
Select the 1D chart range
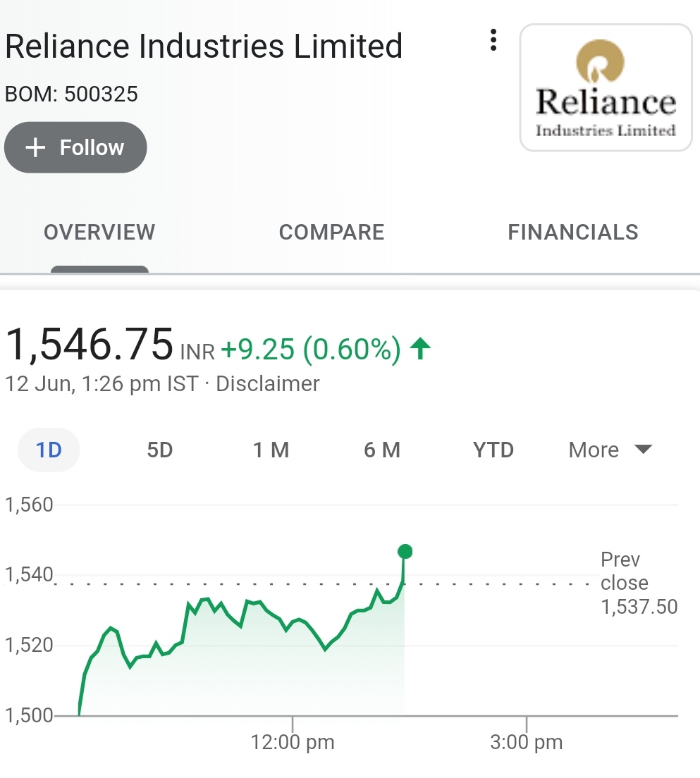click(x=49, y=450)
